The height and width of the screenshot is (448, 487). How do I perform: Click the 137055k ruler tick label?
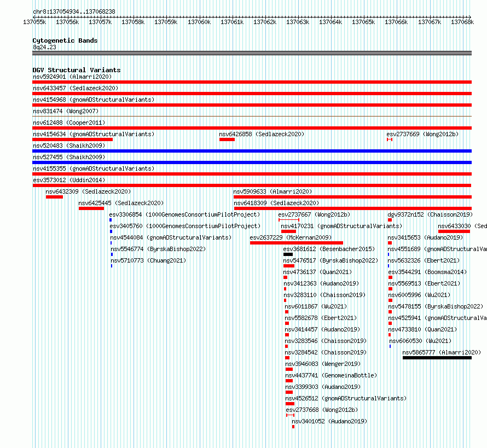(x=34, y=22)
